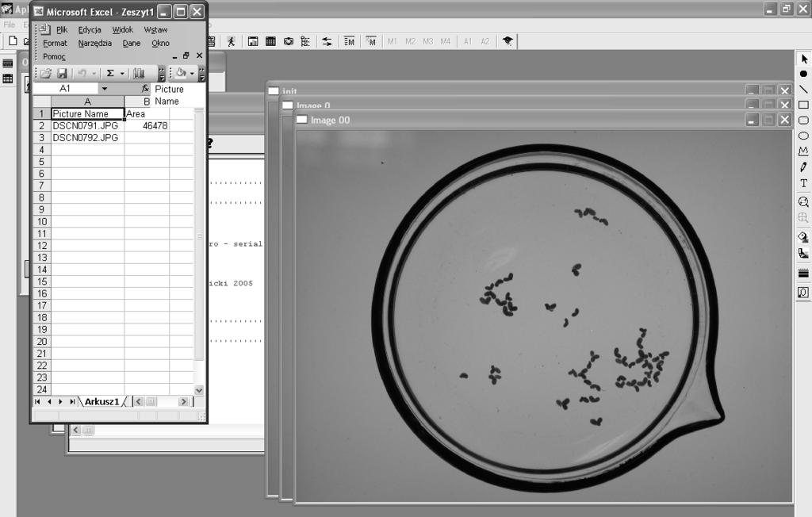Select the text T tool
Screen dimensions: 812x517
(x=804, y=183)
